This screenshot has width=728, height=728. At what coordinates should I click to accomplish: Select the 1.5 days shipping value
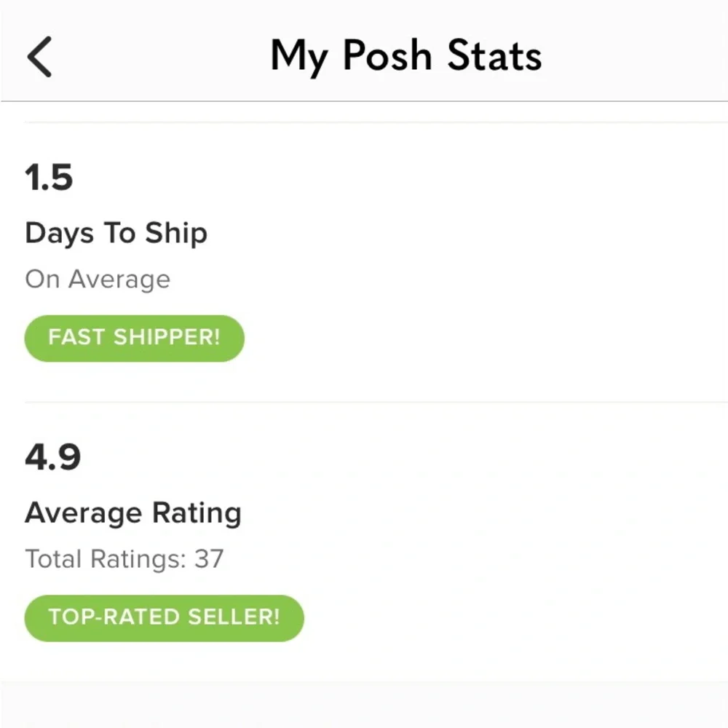[49, 178]
